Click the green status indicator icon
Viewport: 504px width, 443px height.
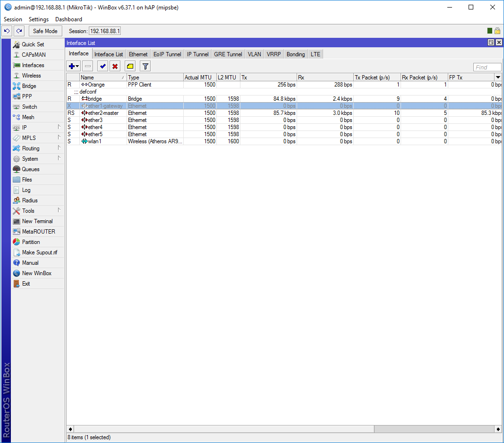click(x=489, y=31)
